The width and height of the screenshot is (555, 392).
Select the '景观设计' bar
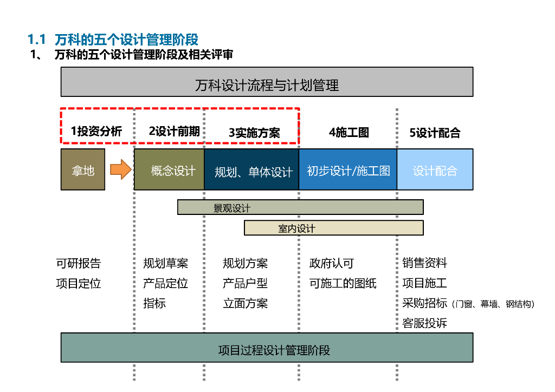[x=300, y=207]
